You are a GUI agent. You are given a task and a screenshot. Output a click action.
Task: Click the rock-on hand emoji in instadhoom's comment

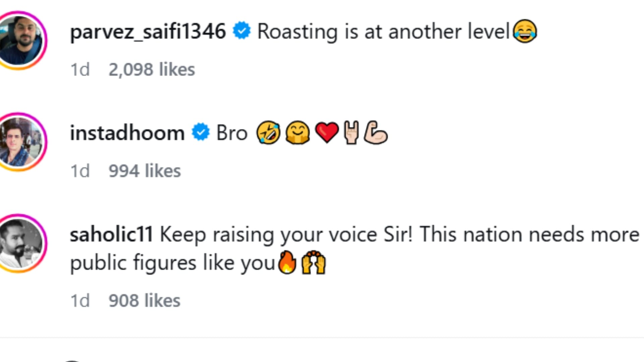point(351,133)
